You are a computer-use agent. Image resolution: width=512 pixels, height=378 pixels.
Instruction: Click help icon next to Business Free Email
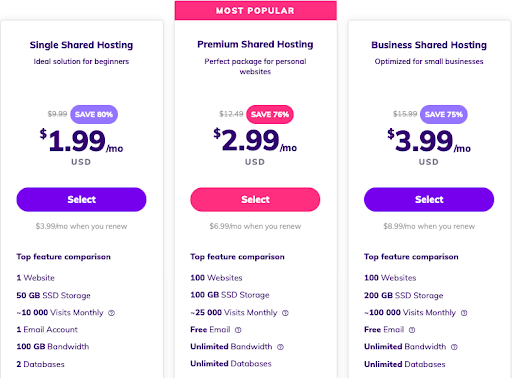click(412, 330)
